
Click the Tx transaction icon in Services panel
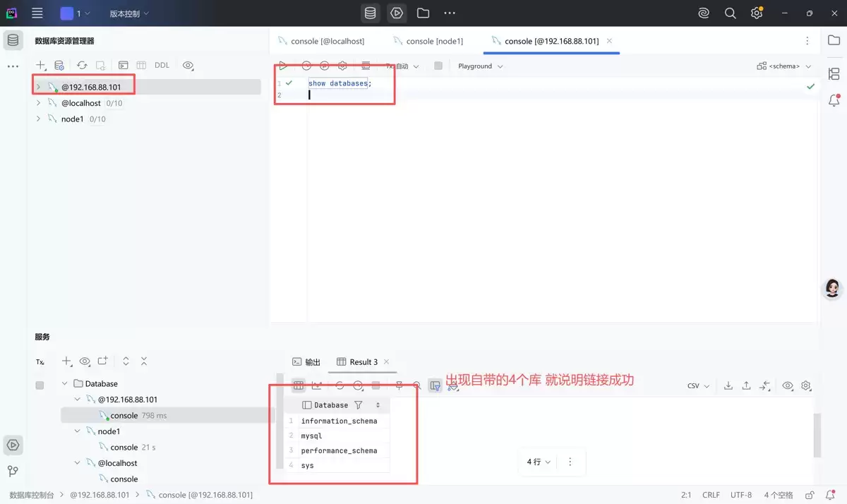point(40,361)
